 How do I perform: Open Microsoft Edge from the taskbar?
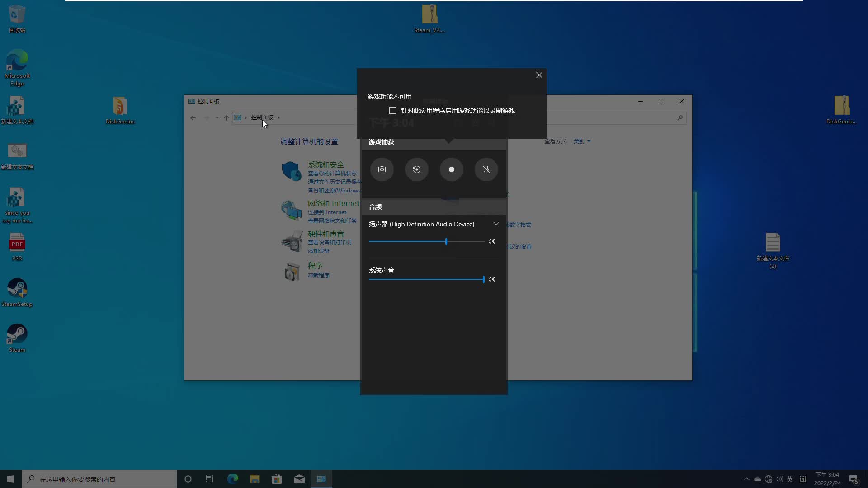click(232, 479)
